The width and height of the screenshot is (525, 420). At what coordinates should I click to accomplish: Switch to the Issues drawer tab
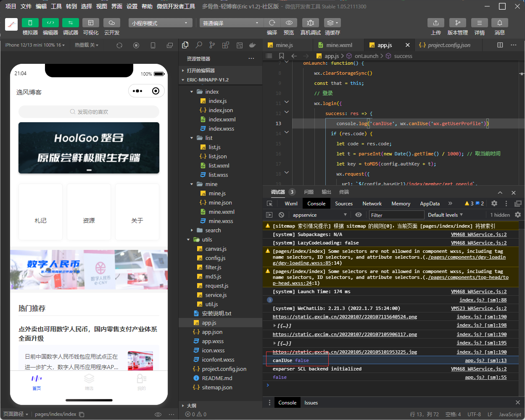[x=311, y=402]
